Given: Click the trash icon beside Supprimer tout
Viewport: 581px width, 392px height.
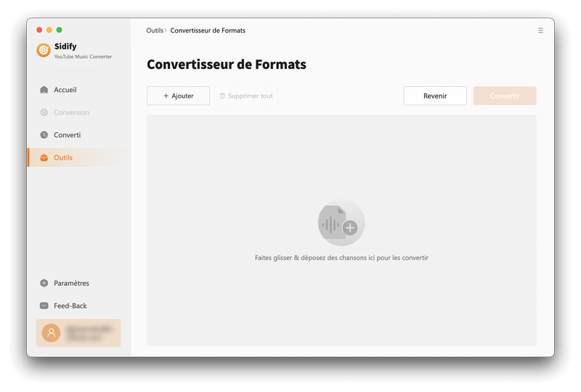Looking at the screenshot, I should pyautogui.click(x=222, y=96).
